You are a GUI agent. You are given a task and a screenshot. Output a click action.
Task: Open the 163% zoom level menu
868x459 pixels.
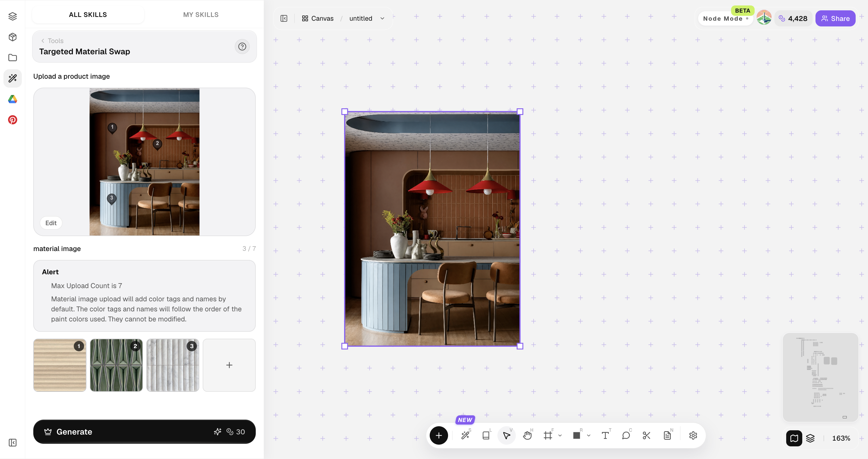[x=841, y=438]
